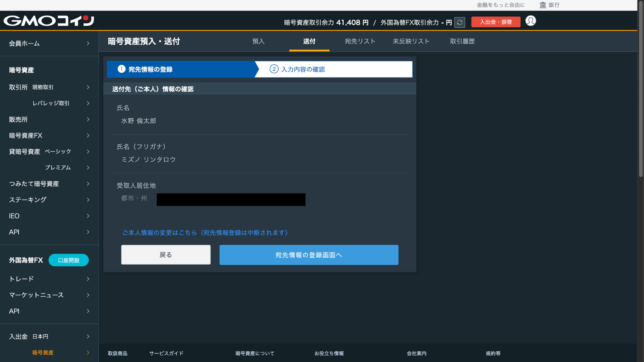Expand 会員ホーム chevron in sidebar
The width and height of the screenshot is (644, 362).
click(88, 43)
